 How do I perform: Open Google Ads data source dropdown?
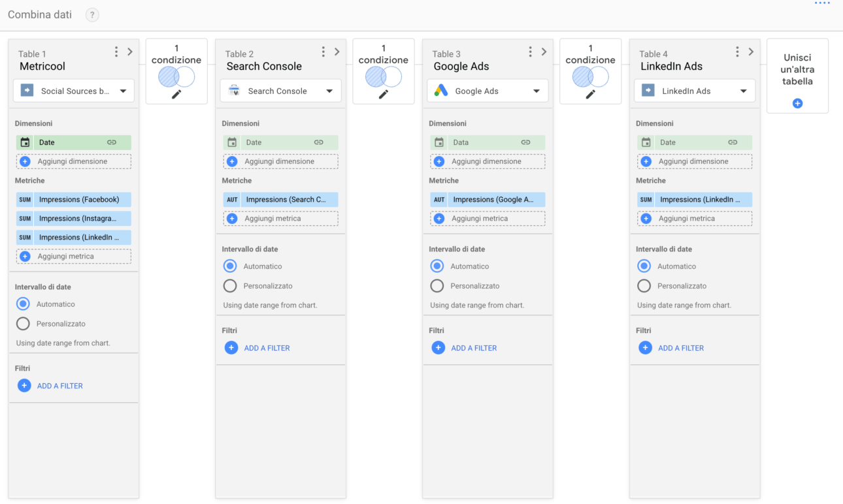(x=488, y=91)
